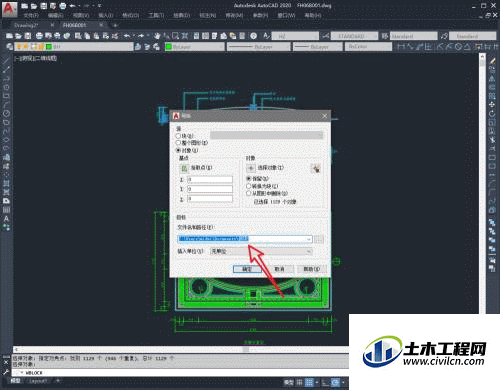The image size is (500, 390).
Task: Open the ByLayer linetype dropdown
Action: pos(259,47)
